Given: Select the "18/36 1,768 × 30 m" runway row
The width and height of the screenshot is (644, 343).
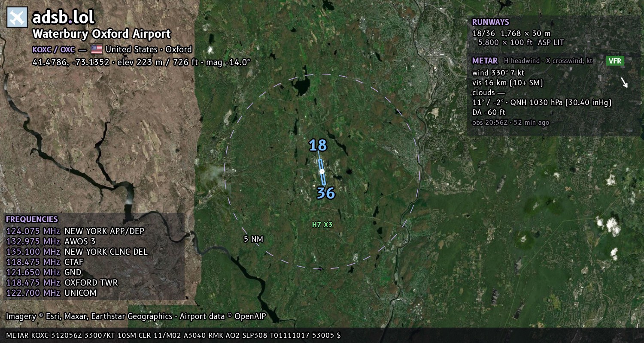Looking at the screenshot, I should pyautogui.click(x=511, y=33).
